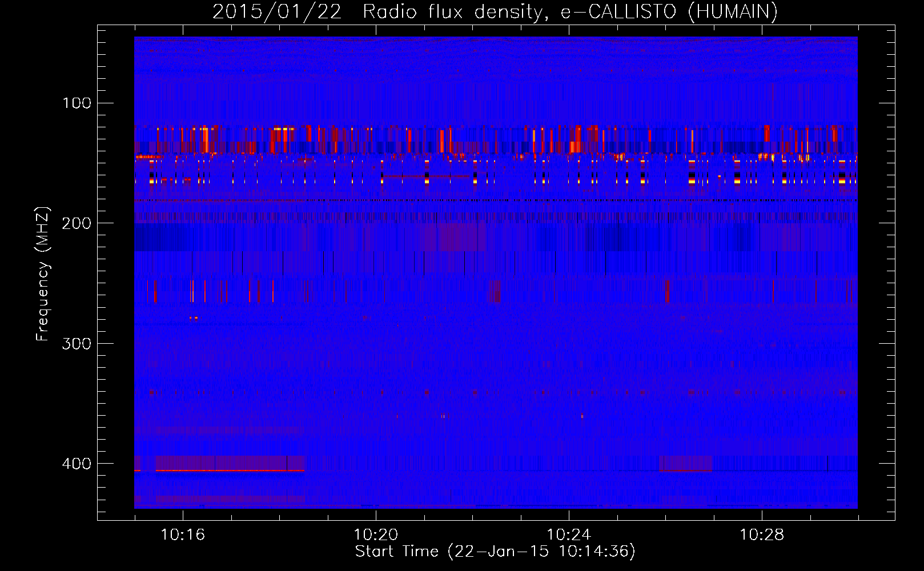Viewport: 924px width, 571px height.
Task: Click the 100 frequency tick label
Action: tap(77, 103)
